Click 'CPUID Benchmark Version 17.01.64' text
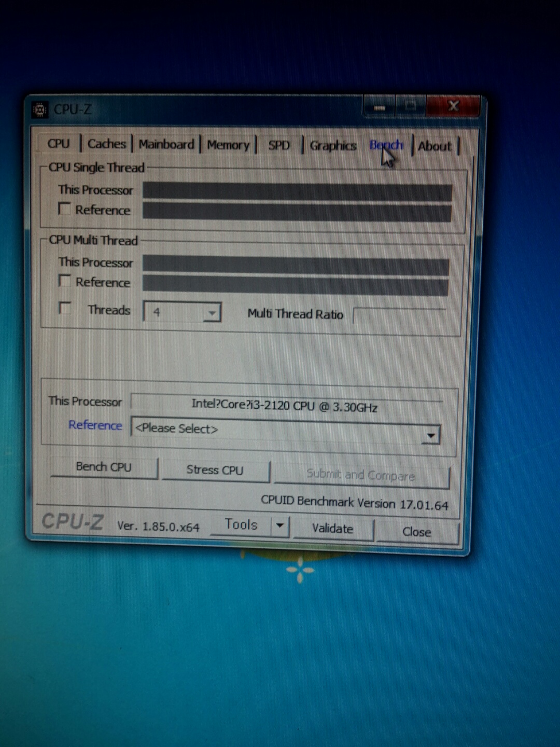 click(x=355, y=502)
